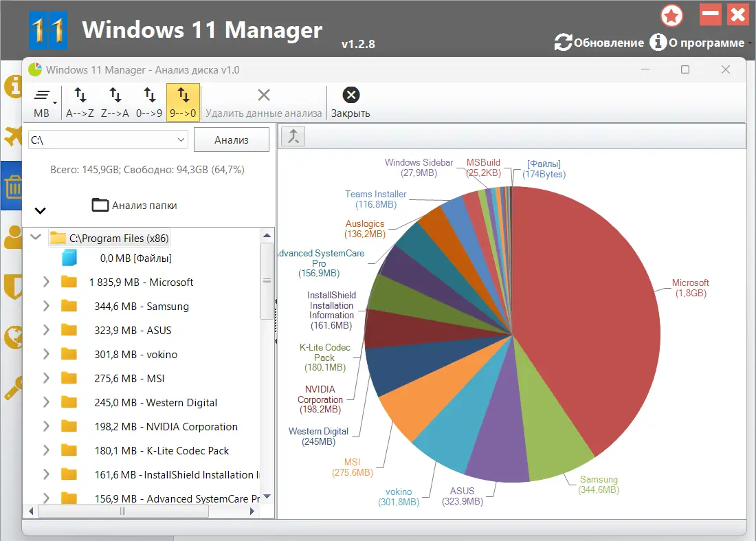The image size is (756, 541).
Task: Expand the K-Lite Codec Pack node
Action: [46, 451]
